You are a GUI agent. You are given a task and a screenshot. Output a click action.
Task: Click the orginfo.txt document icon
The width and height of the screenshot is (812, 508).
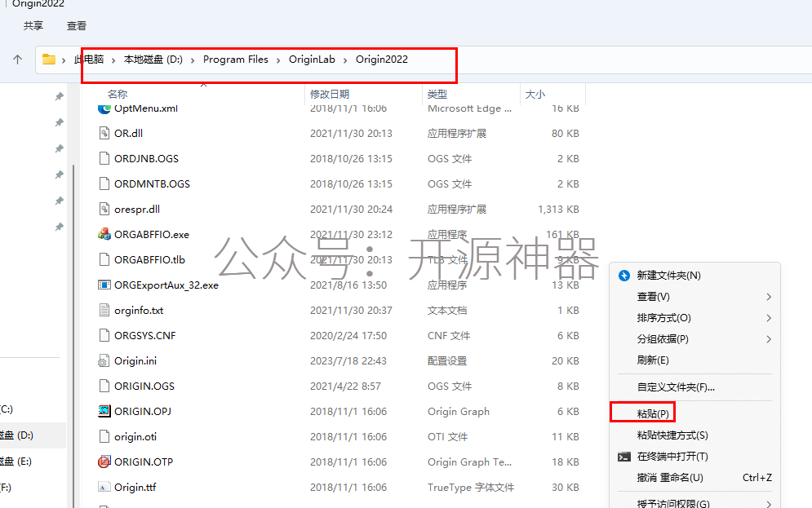tap(104, 311)
